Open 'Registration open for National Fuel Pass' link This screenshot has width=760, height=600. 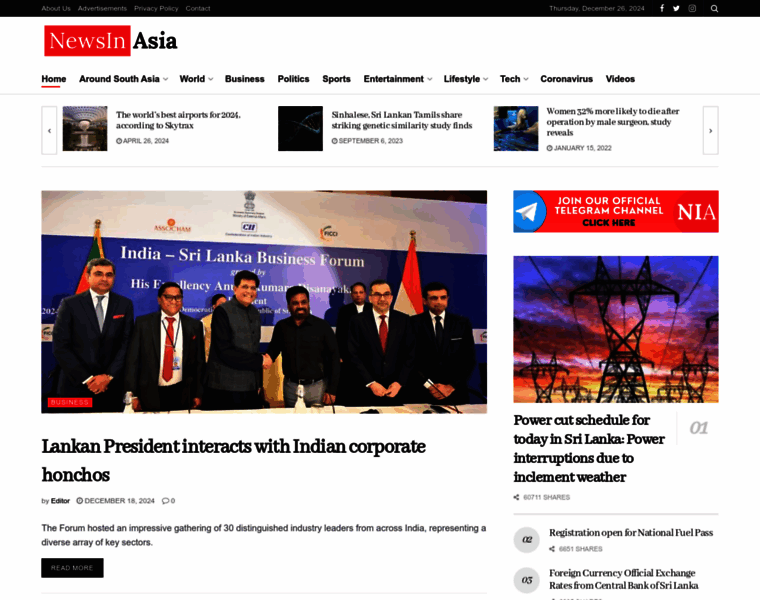point(631,533)
